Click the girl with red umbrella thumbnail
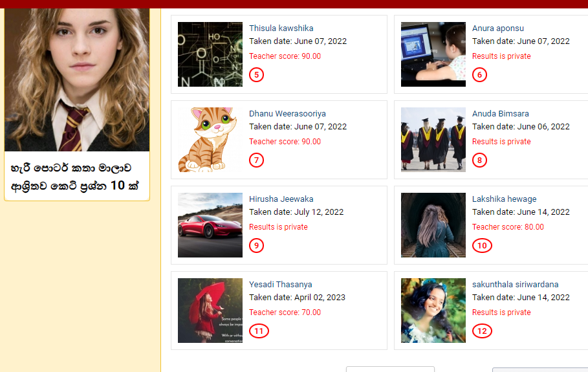The height and width of the screenshot is (372, 588). [210, 311]
